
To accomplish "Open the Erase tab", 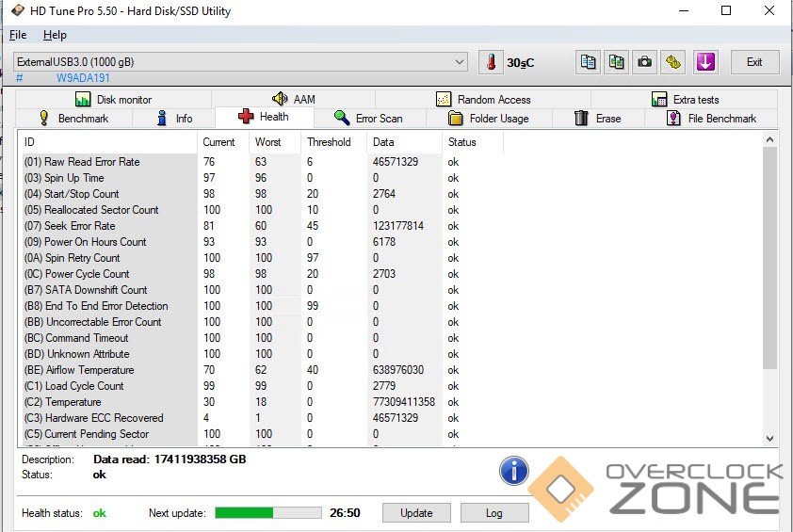I will coord(598,119).
